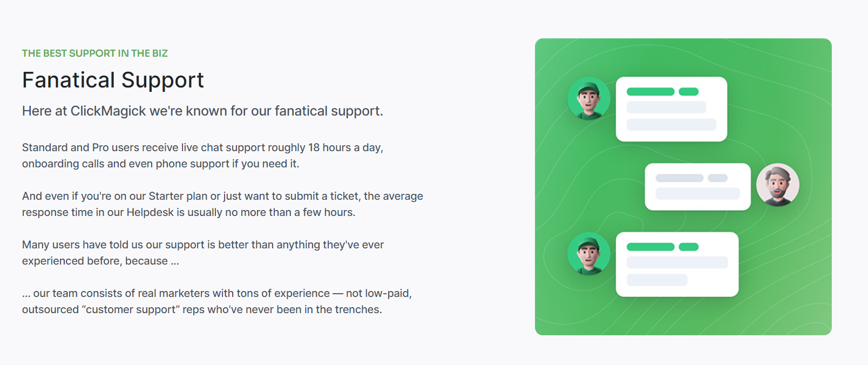Screen dimensions: 868x365
Task: Click the paragraph mentioning the Starter plan
Action: (222, 204)
